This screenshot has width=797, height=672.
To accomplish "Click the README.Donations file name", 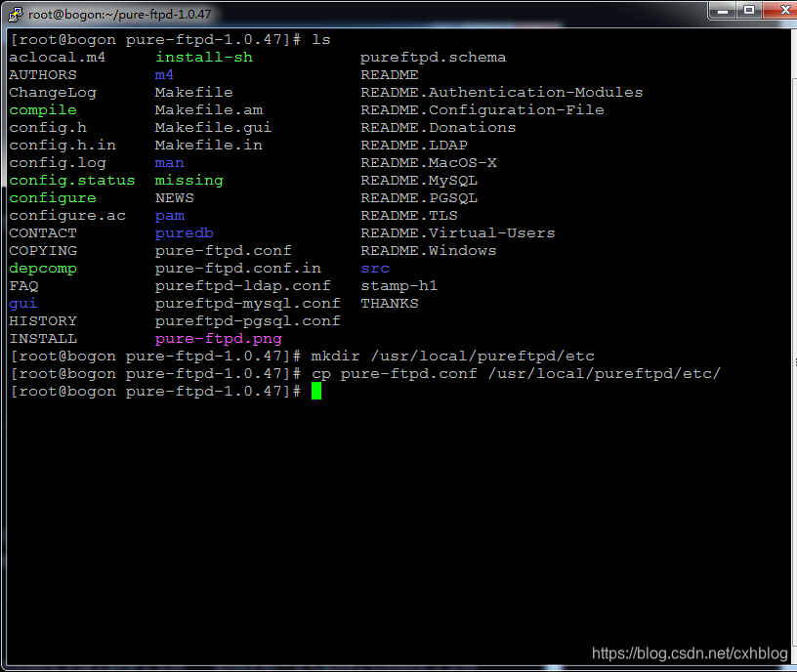I will [x=439, y=128].
